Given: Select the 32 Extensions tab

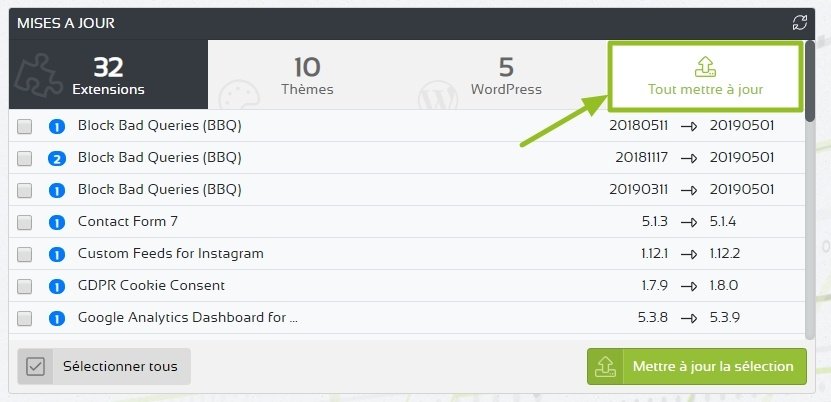Looking at the screenshot, I should (109, 75).
